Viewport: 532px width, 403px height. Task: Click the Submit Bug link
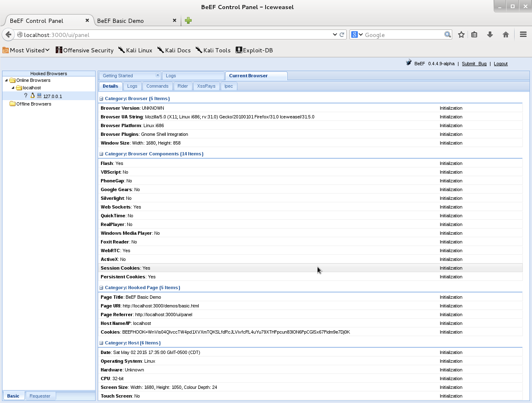coord(474,64)
